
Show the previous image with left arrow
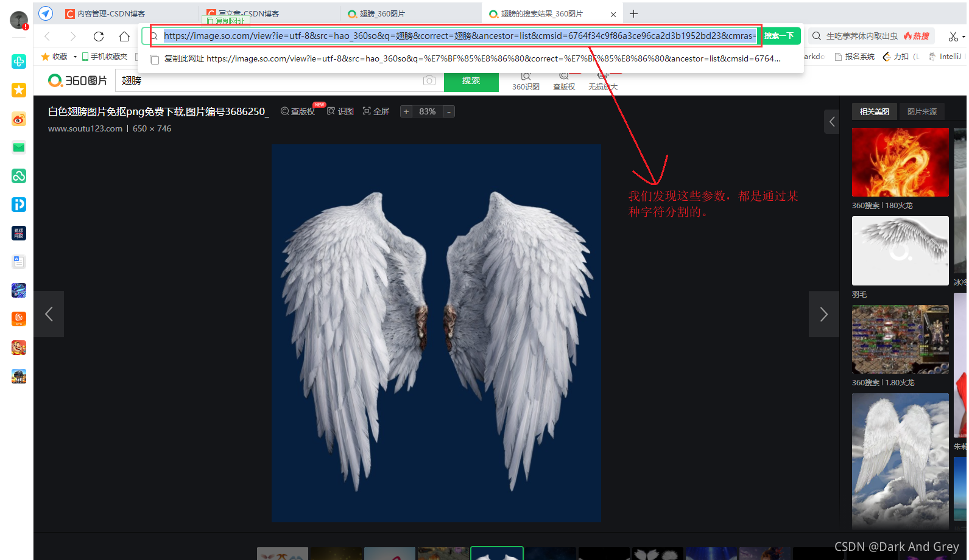point(49,314)
